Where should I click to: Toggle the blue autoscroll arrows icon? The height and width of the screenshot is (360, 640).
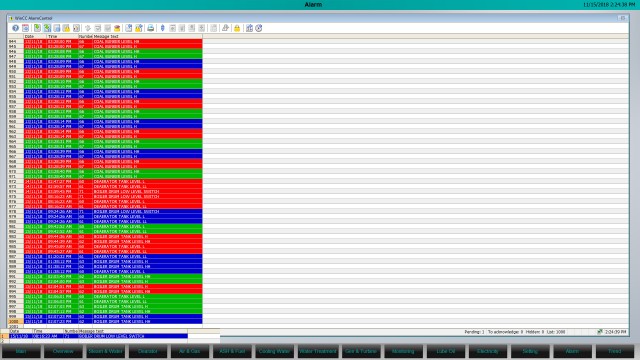click(162, 28)
